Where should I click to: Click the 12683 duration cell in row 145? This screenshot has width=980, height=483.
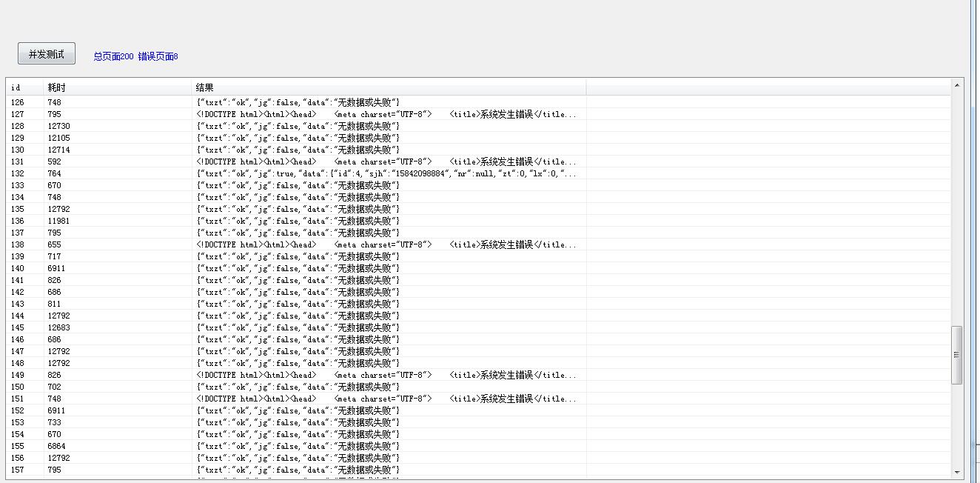tap(59, 327)
